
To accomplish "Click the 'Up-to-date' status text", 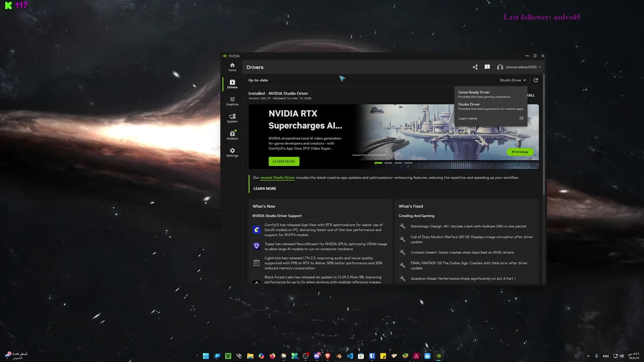I will (258, 80).
